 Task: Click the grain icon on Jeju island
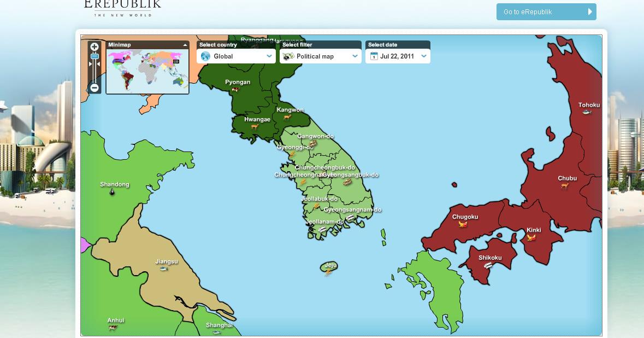[x=328, y=272]
